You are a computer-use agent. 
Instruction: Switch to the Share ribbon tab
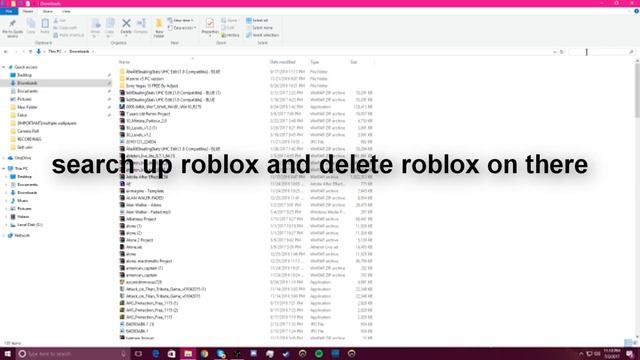[47, 11]
